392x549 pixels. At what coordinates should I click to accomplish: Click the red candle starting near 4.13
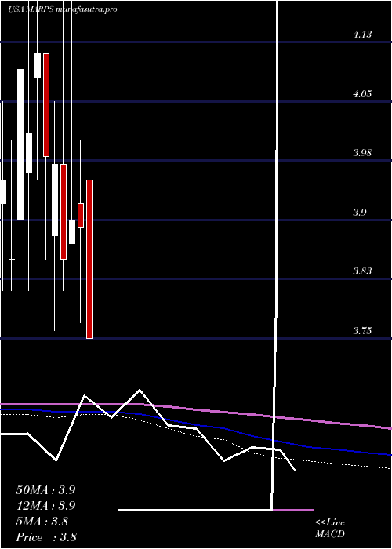(x=46, y=105)
